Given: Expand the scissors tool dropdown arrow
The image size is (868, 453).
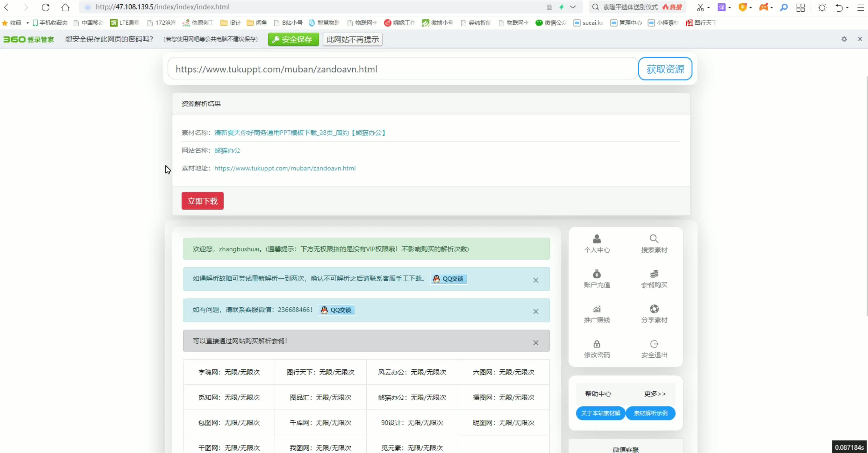Looking at the screenshot, I should pyautogui.click(x=708, y=7).
